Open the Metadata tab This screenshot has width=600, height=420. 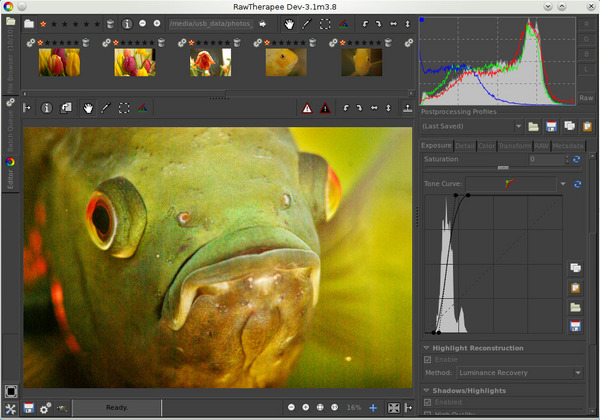(567, 146)
